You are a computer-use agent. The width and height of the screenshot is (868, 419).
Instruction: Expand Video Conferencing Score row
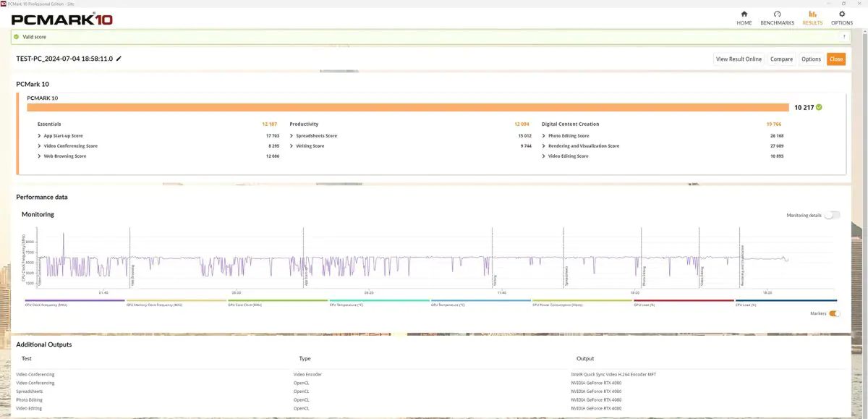tap(39, 146)
